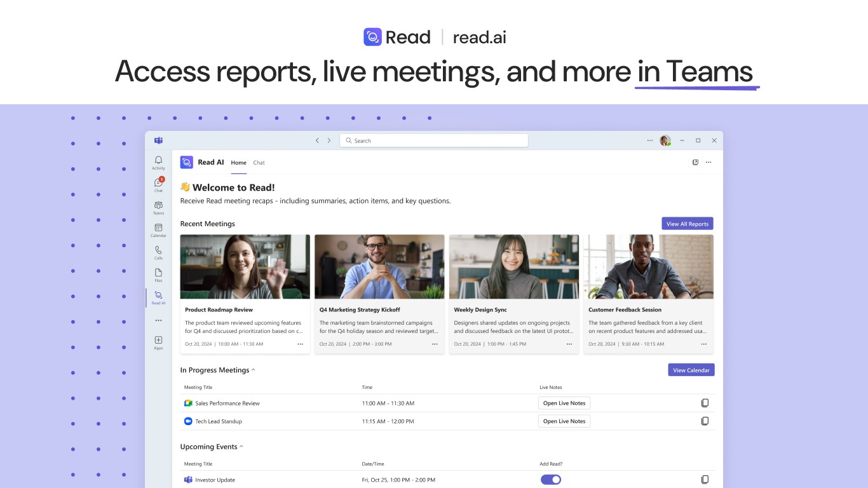
Task: Pop out the Read AI app
Action: pyautogui.click(x=695, y=162)
